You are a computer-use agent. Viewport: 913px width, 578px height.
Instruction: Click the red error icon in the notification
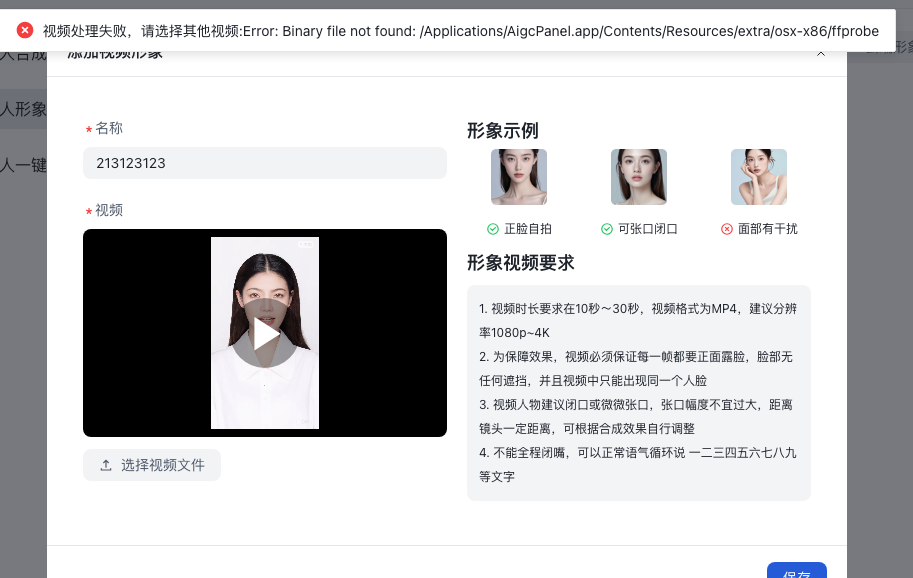[x=25, y=30]
